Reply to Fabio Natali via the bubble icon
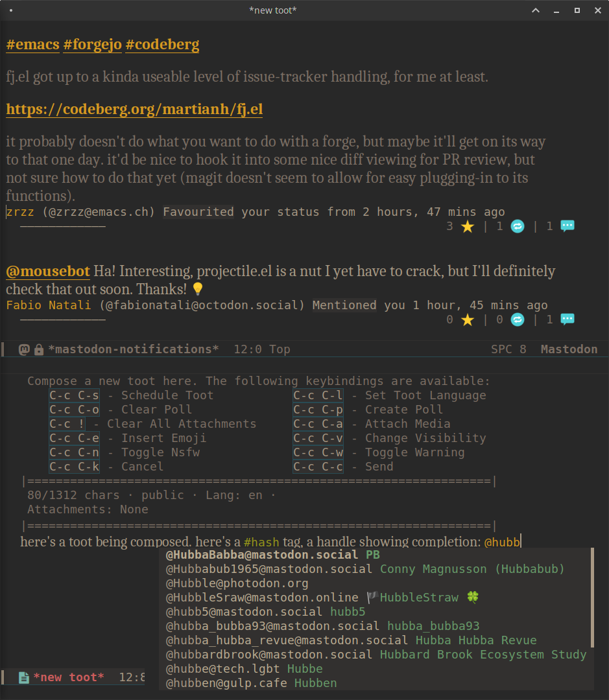This screenshot has width=609, height=700. coord(567,320)
